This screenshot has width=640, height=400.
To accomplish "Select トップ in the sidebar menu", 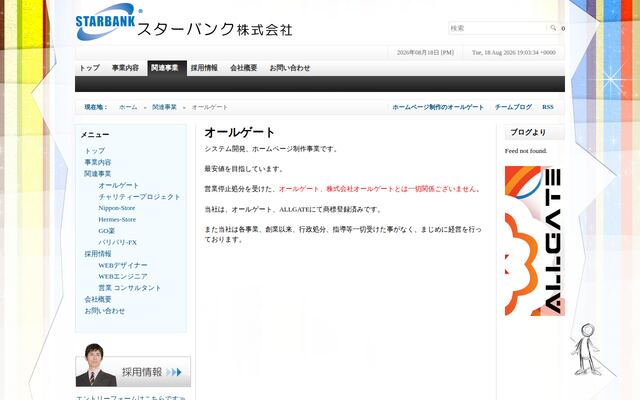I will (x=95, y=151).
